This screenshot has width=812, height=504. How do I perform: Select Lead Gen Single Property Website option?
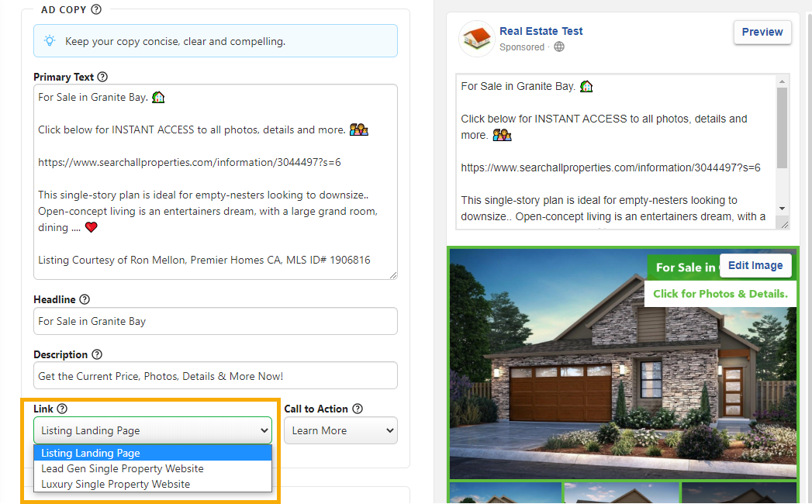(123, 468)
